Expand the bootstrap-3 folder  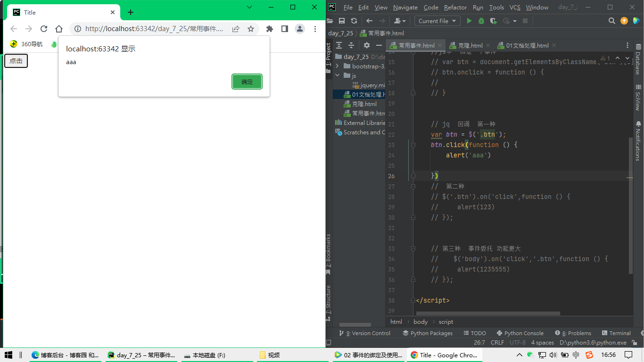click(337, 66)
